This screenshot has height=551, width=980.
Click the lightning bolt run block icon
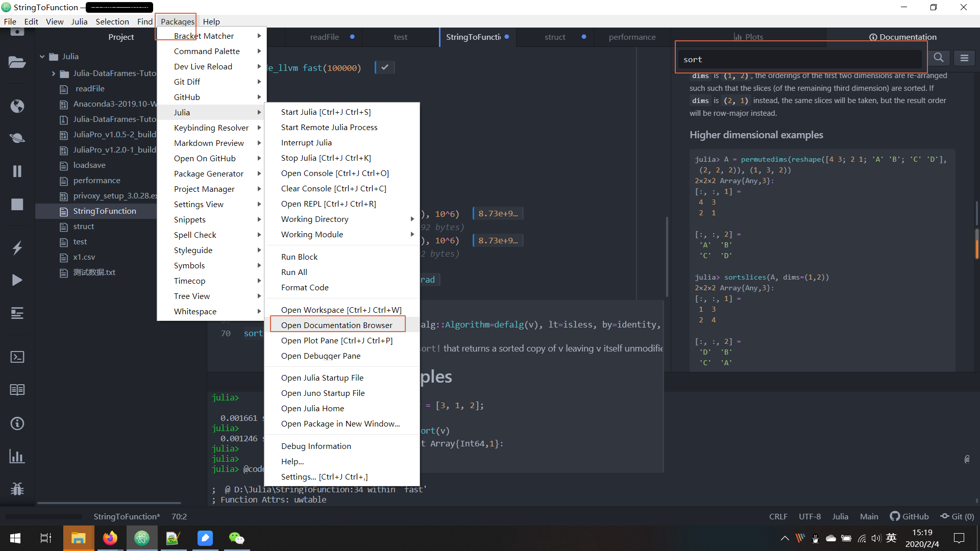coord(17,248)
